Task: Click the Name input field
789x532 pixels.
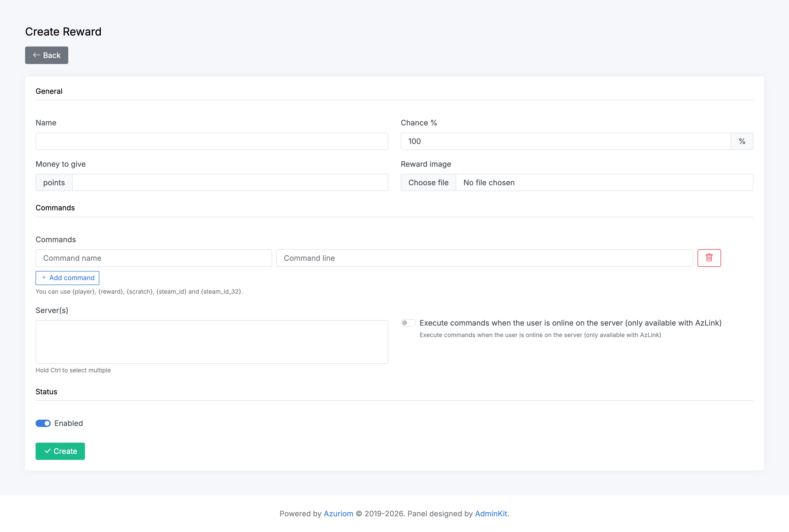Action: point(211,141)
